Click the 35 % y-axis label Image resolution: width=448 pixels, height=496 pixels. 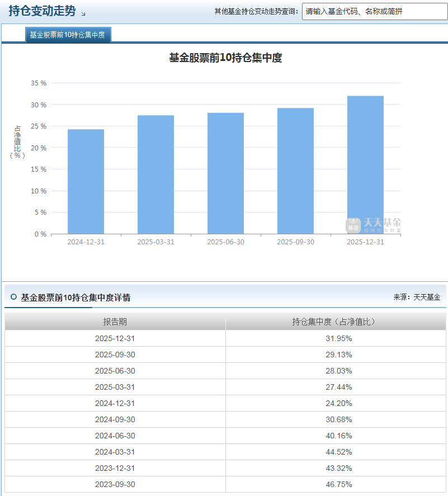click(x=39, y=83)
